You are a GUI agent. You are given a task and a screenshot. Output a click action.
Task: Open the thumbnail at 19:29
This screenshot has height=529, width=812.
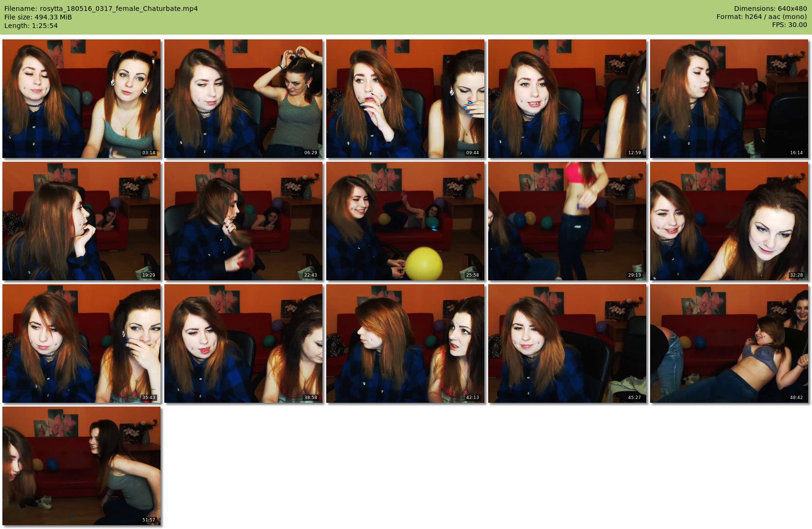pyautogui.click(x=81, y=221)
